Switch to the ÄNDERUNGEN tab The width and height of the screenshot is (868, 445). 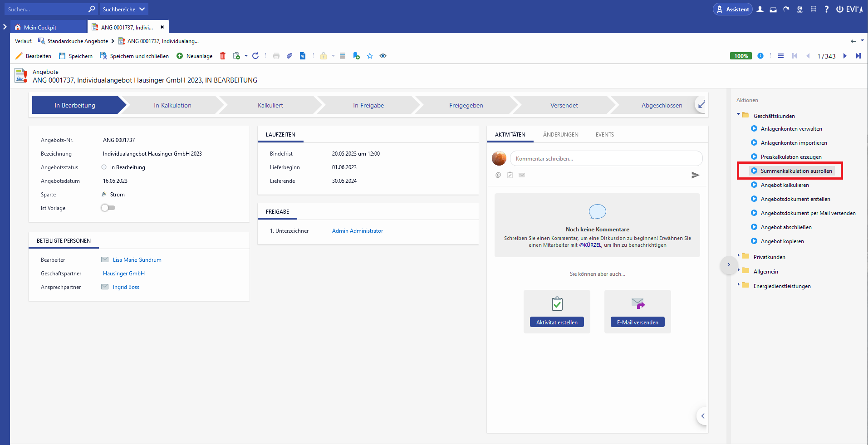(x=560, y=135)
